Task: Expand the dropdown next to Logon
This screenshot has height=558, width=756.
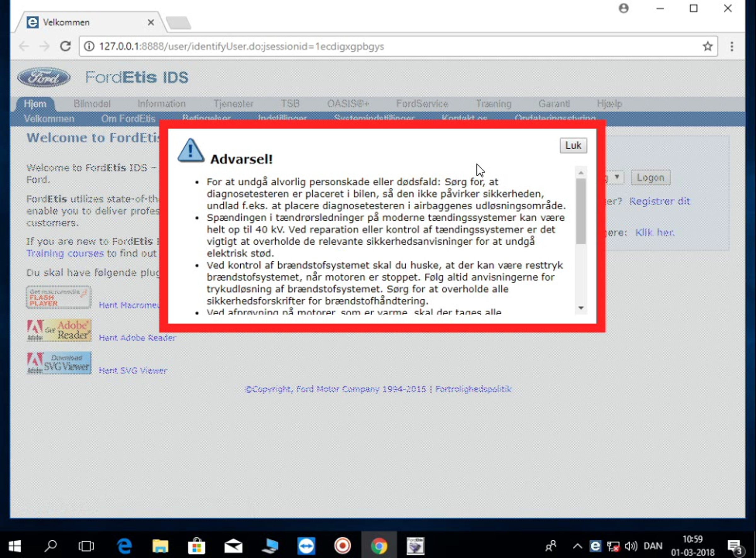Action: click(x=617, y=177)
